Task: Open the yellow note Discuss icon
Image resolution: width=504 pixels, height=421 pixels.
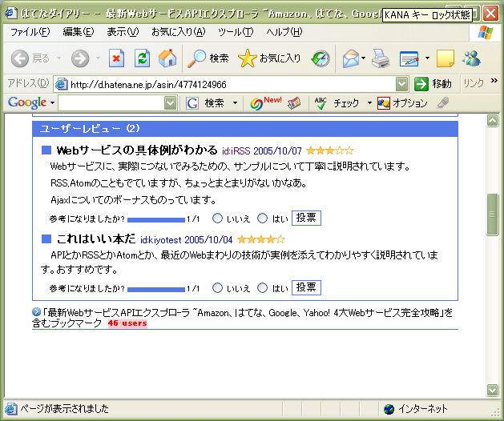Action: (x=446, y=58)
